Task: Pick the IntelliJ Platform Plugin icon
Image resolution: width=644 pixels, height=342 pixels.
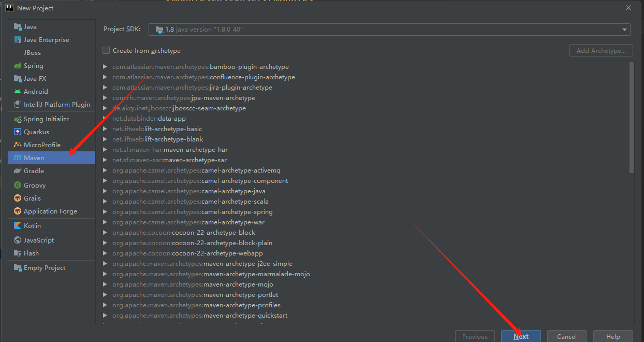Action: coord(18,105)
